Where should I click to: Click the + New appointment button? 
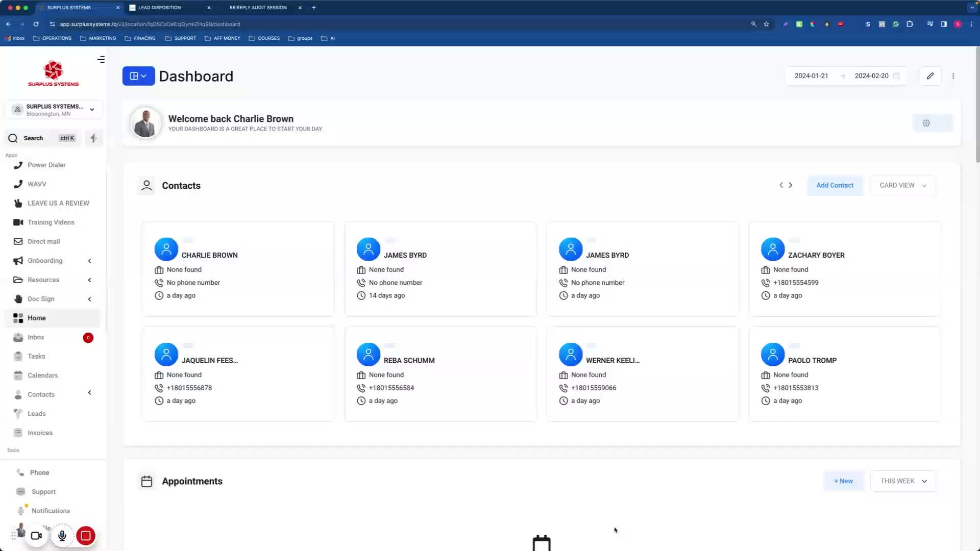(x=843, y=481)
